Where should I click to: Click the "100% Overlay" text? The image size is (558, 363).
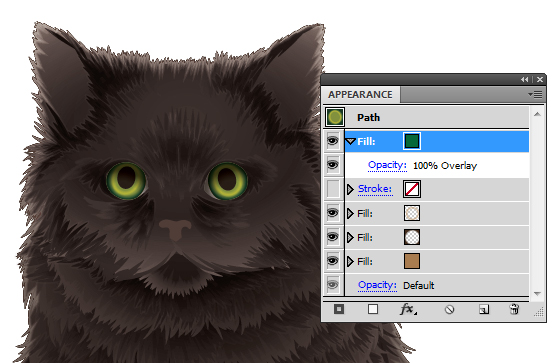pos(445,166)
